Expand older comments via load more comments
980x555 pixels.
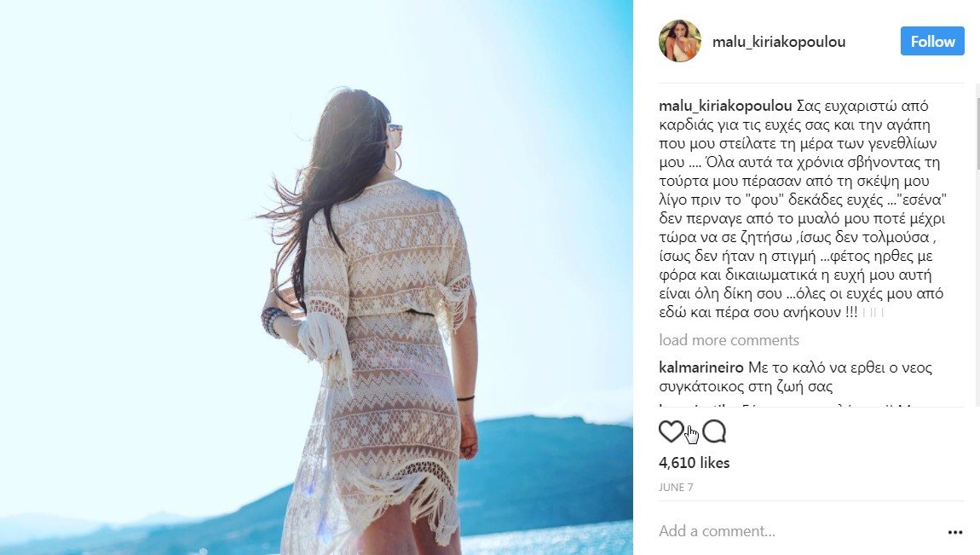click(729, 340)
